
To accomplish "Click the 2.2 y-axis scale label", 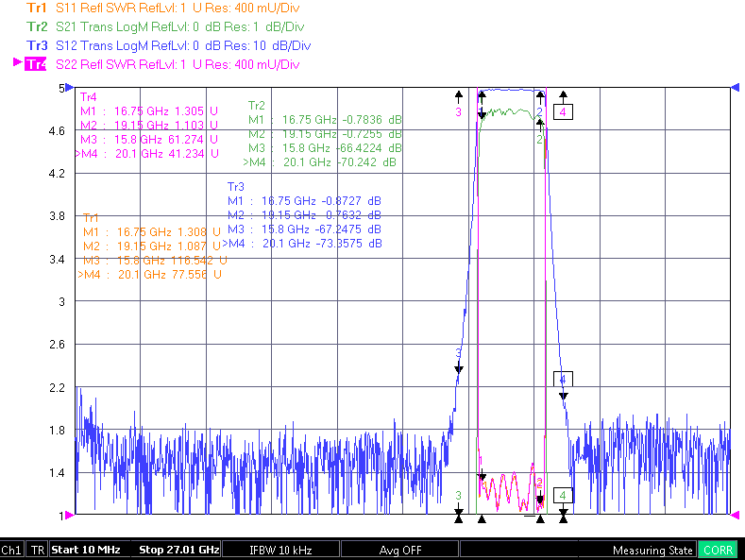I will pos(57,387).
